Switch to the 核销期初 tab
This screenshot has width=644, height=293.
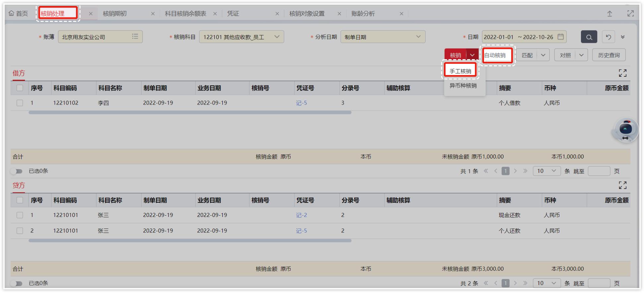pos(115,14)
